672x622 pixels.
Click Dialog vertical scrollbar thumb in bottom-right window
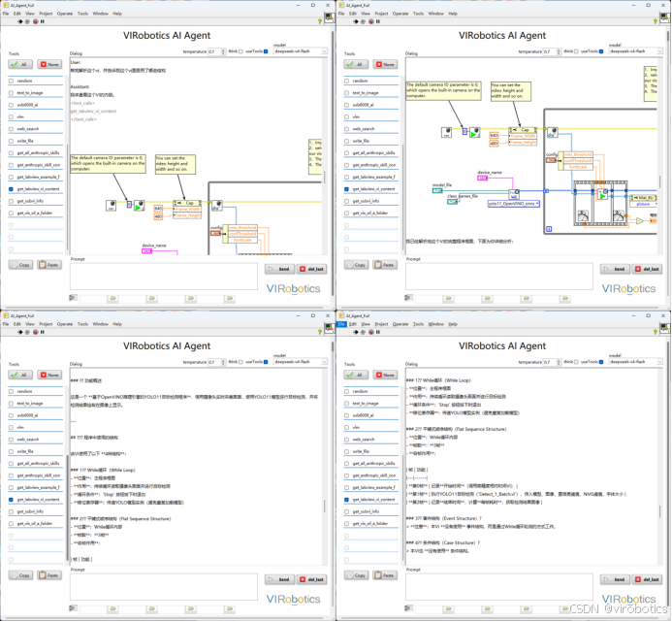tap(660, 511)
